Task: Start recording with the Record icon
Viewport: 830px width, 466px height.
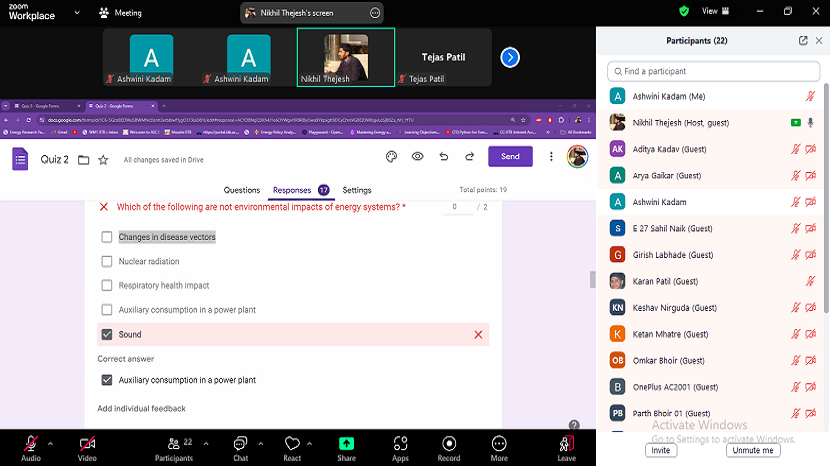Action: click(x=449, y=443)
